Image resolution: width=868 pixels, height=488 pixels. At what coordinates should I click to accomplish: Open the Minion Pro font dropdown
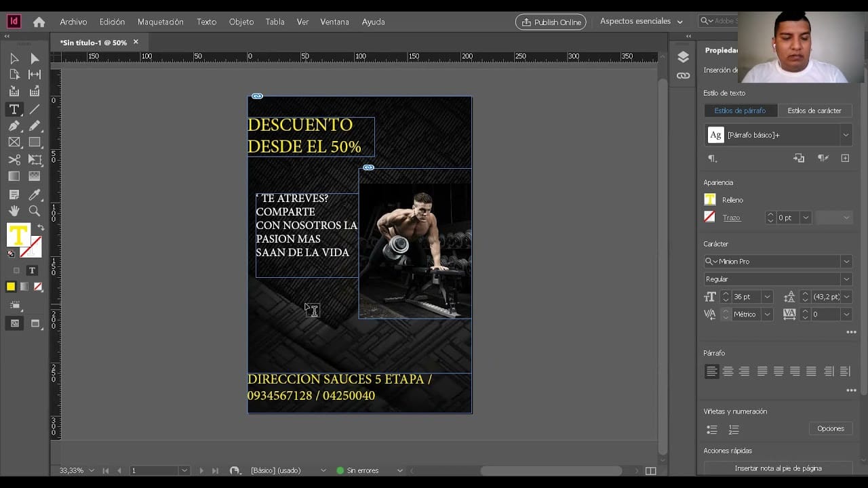point(846,262)
